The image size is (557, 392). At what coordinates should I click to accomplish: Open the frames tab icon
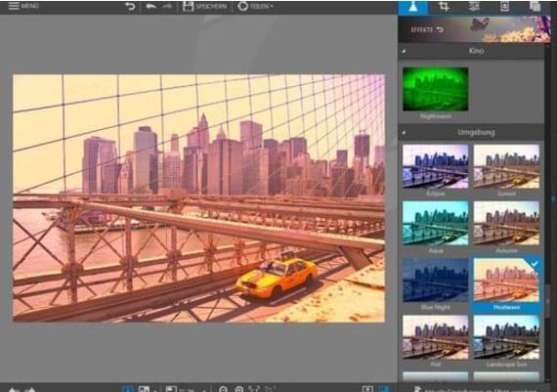[x=504, y=6]
